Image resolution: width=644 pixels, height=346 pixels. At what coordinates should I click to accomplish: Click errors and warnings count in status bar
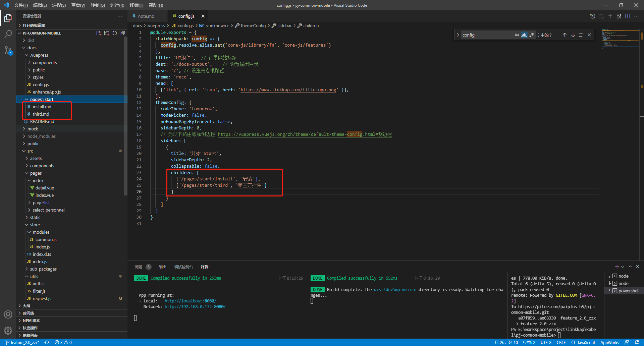pos(63,342)
